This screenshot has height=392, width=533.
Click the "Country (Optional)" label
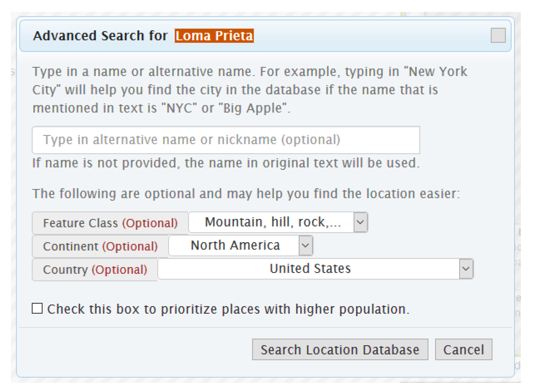(95, 270)
